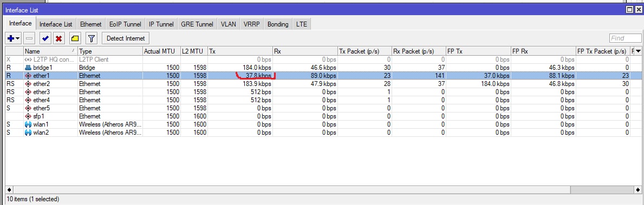Click the L2TP HQ connection icon
Screen dimensions: 644x205
pyautogui.click(x=28, y=59)
